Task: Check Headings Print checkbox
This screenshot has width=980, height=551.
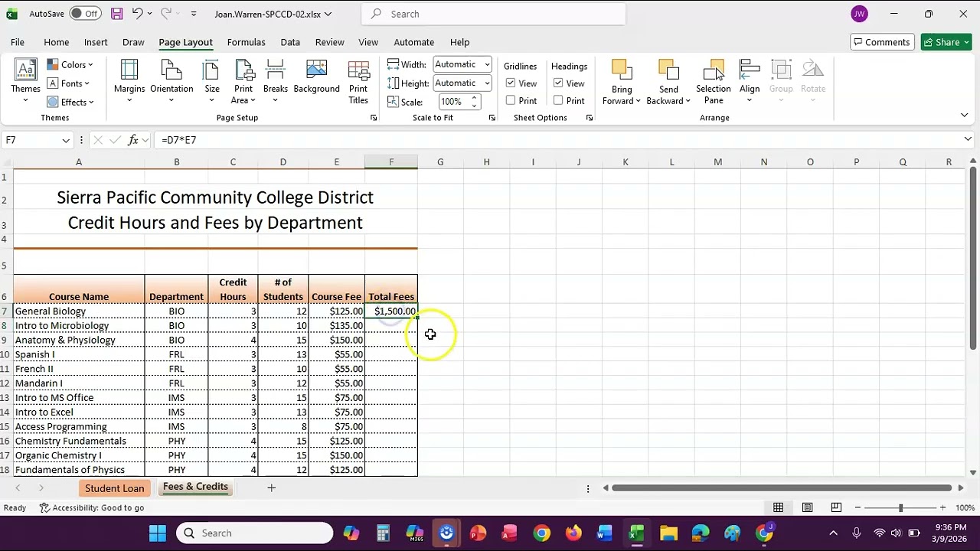Action: pos(558,100)
